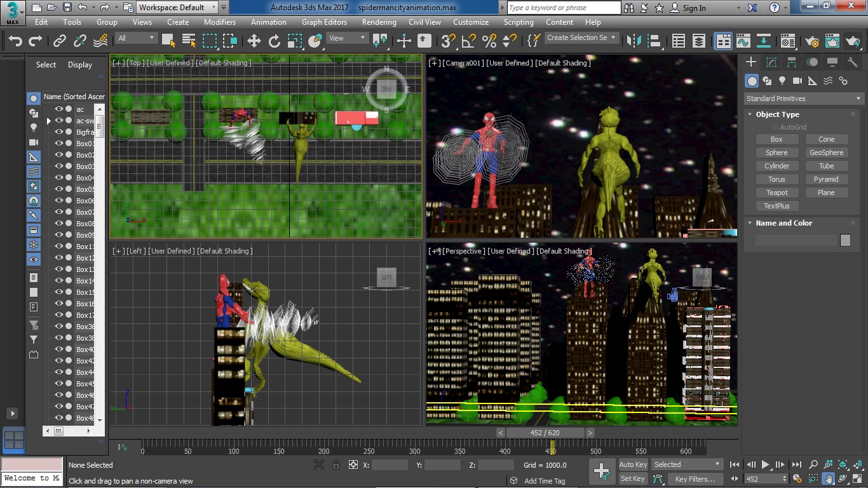The width and height of the screenshot is (868, 488).
Task: Click the Align tool icon
Action: (654, 41)
